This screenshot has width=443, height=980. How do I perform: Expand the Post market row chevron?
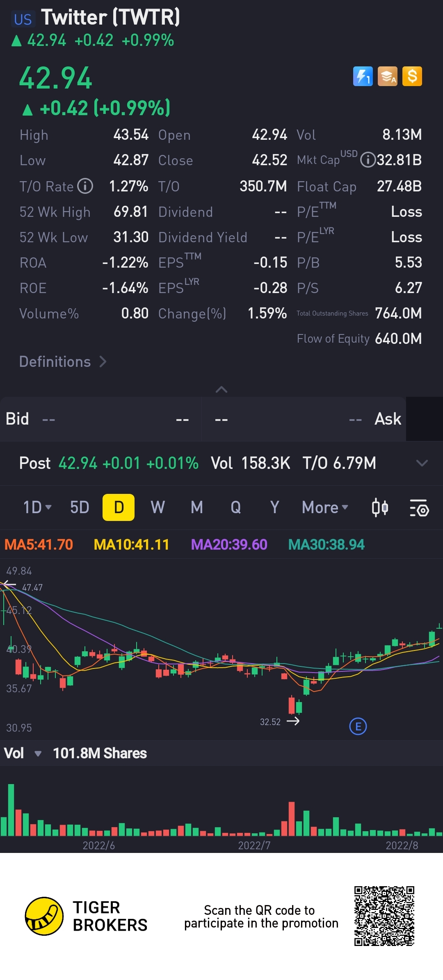(x=422, y=463)
